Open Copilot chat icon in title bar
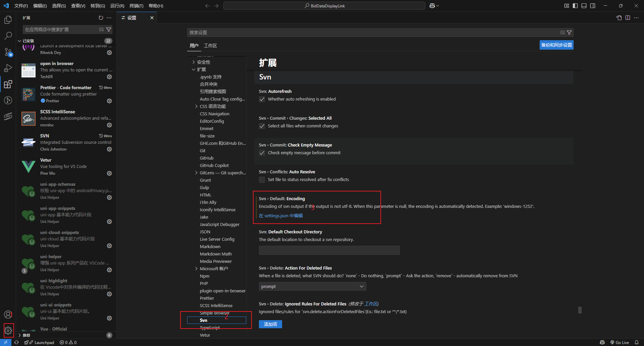This screenshot has width=644, height=346. pos(432,6)
